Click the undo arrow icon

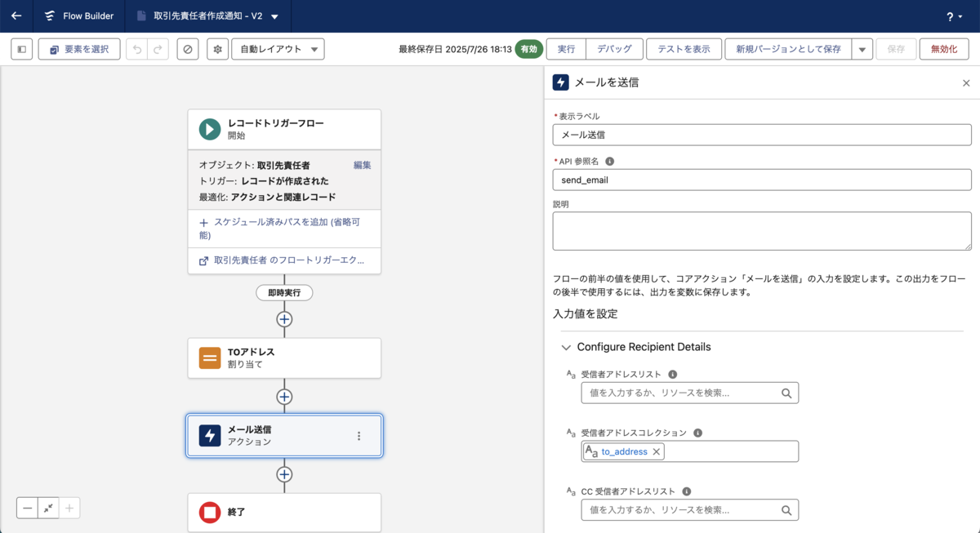(137, 49)
